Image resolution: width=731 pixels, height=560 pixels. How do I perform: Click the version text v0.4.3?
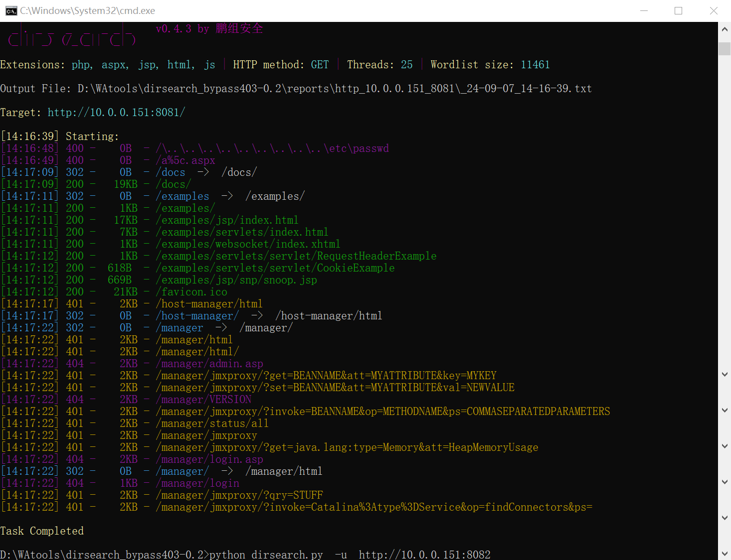point(174,29)
